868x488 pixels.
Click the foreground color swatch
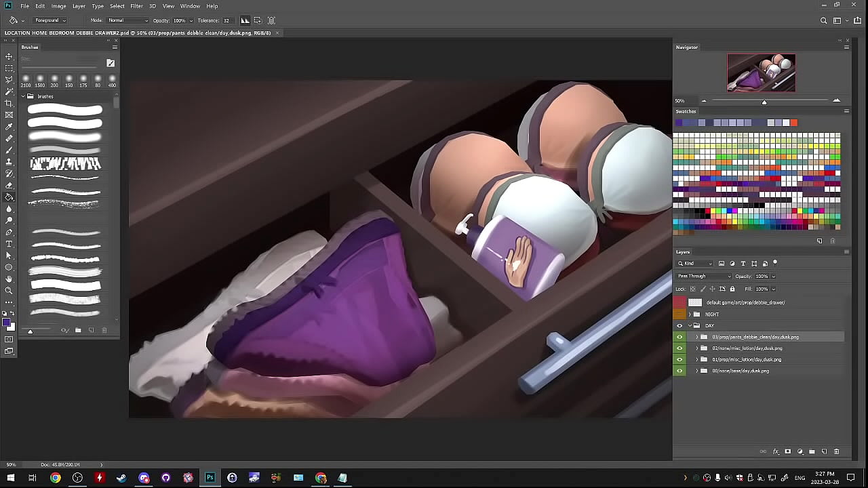coord(6,323)
